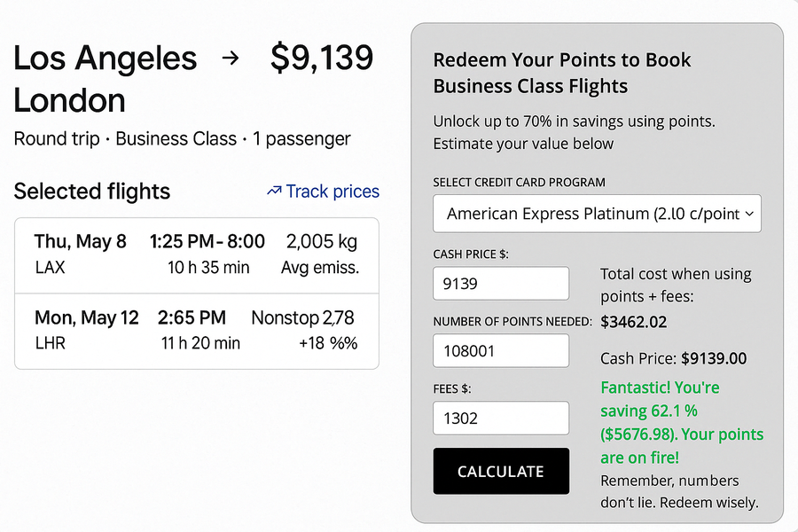Image resolution: width=798 pixels, height=532 pixels.
Task: Open the Track prices link
Action: tap(332, 192)
